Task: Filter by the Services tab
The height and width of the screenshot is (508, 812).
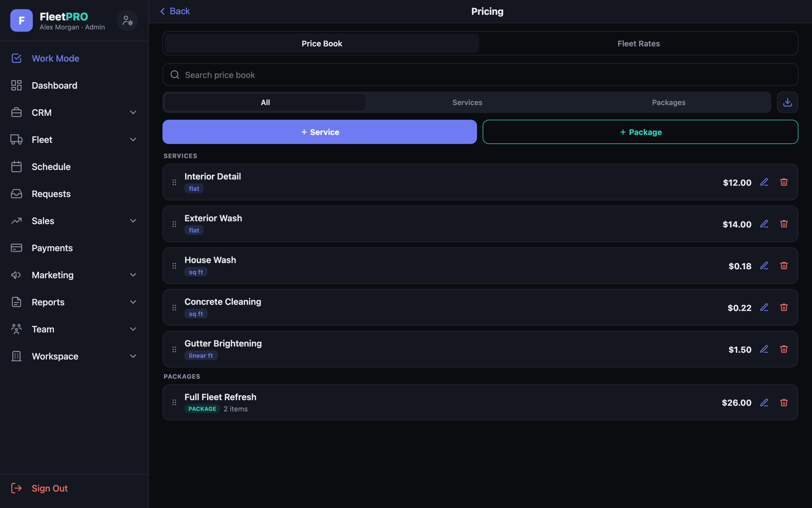Action: tap(467, 103)
